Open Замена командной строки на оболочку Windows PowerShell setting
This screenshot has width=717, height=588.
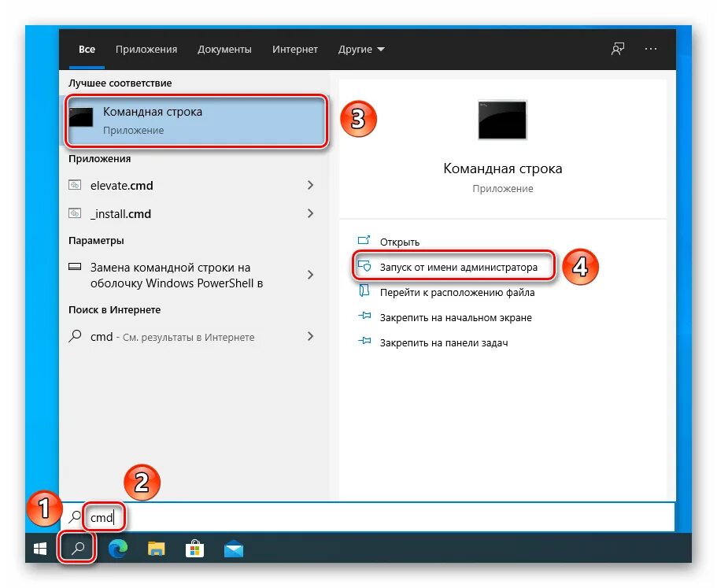click(194, 275)
